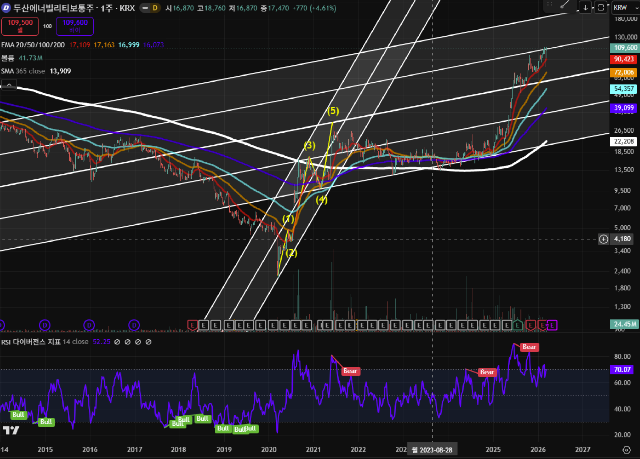Click the purple 39,099 EMA price tag
The height and width of the screenshot is (459, 640).
pos(624,108)
